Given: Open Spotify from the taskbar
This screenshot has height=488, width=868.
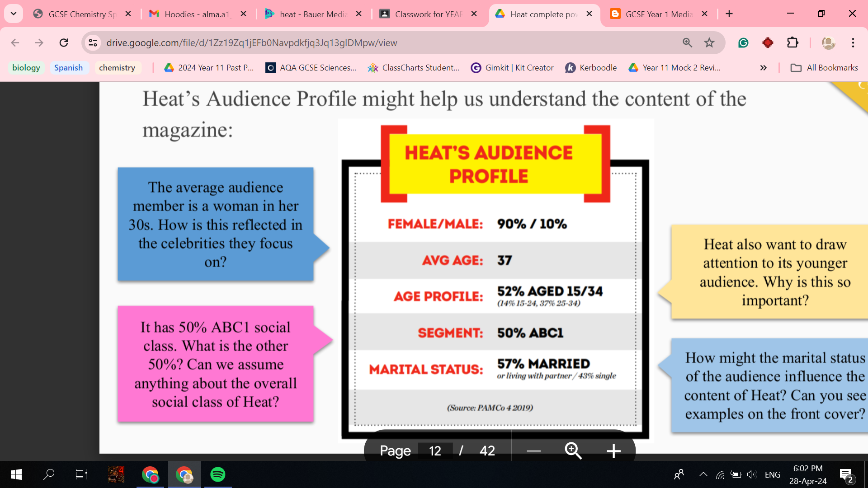Looking at the screenshot, I should [x=218, y=474].
